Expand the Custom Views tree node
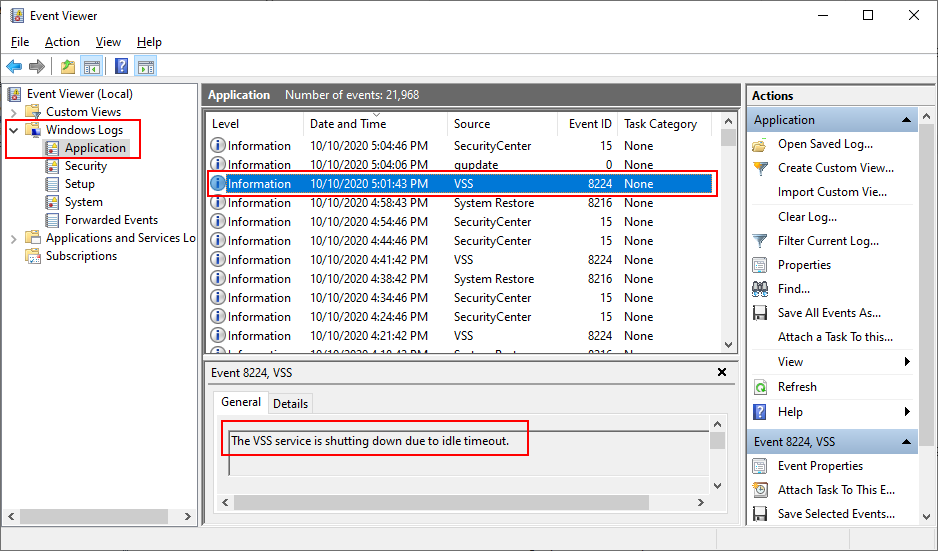938x551 pixels. tap(14, 112)
